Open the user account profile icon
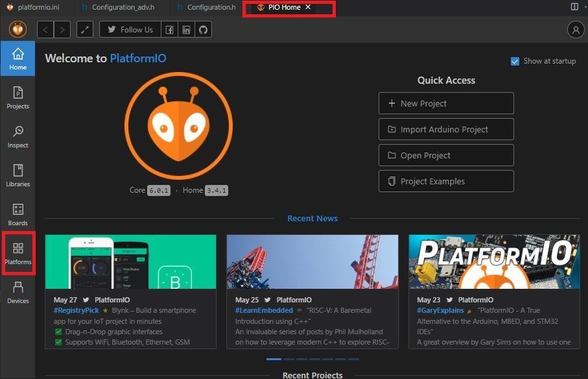The image size is (588, 379). point(576,30)
